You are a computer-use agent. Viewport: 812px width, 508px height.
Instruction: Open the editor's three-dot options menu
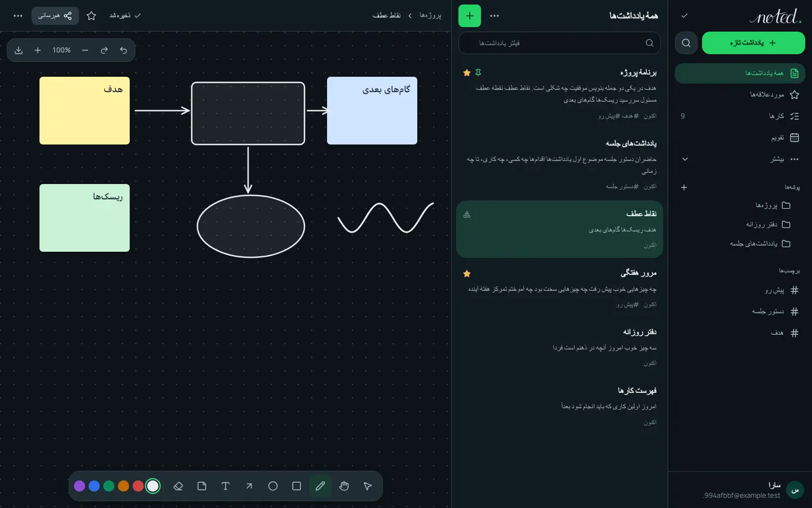coord(18,16)
